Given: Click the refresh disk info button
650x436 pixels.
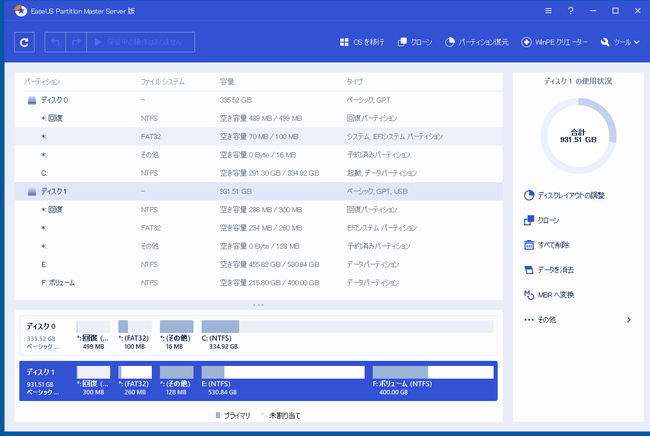Looking at the screenshot, I should [24, 42].
